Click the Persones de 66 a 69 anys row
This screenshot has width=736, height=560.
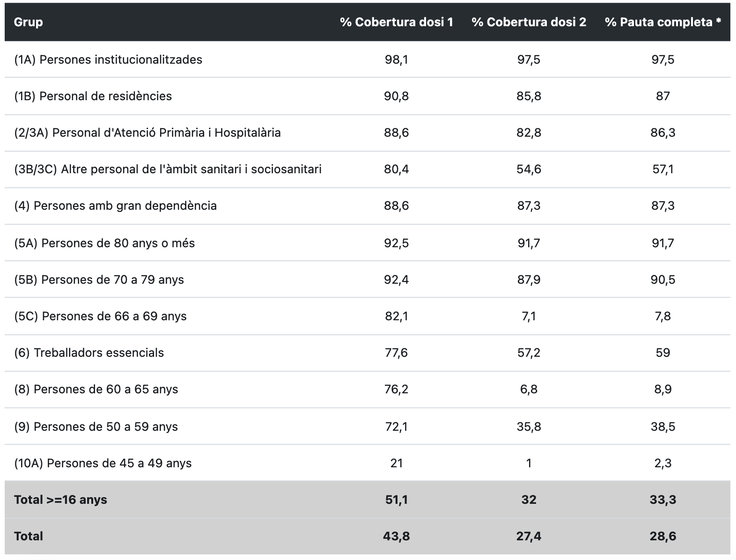100,316
